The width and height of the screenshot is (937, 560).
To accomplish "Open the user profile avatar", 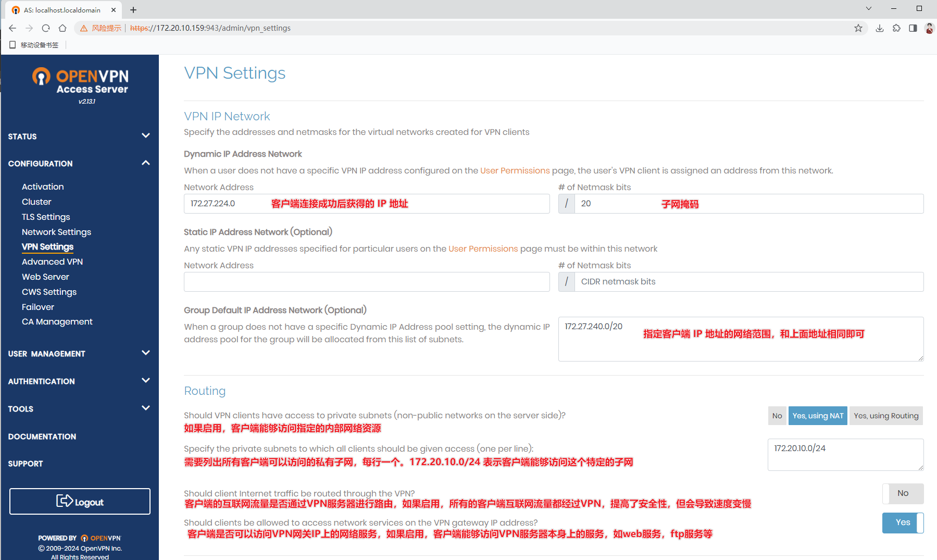I will (929, 28).
